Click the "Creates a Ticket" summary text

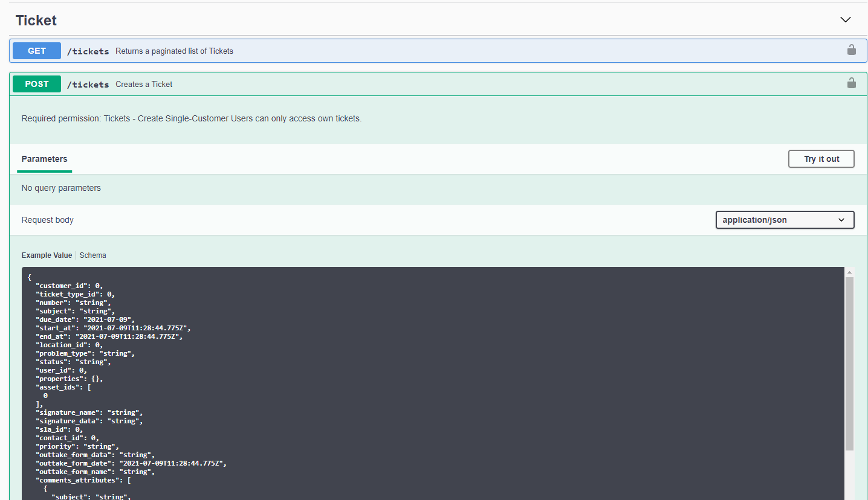pyautogui.click(x=144, y=85)
